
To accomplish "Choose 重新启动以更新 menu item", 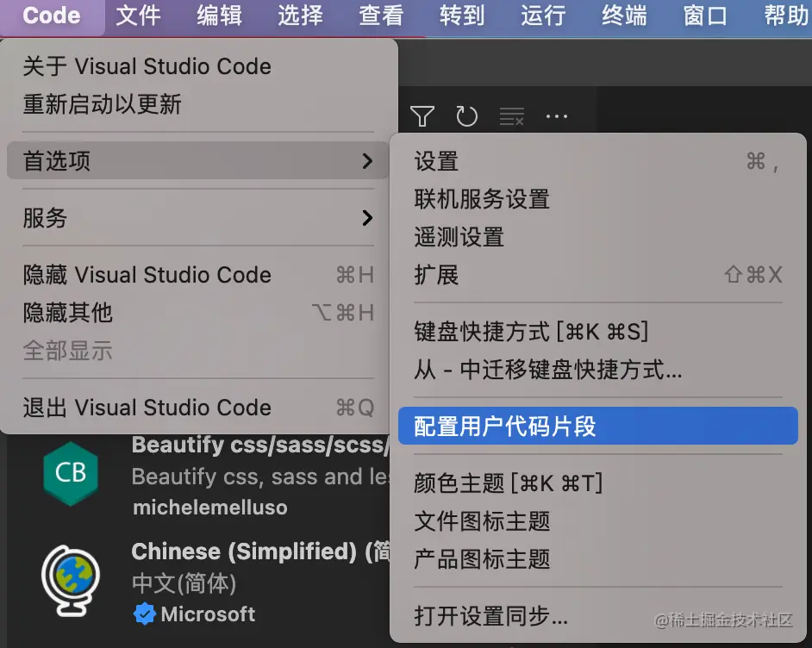I will coord(198,104).
